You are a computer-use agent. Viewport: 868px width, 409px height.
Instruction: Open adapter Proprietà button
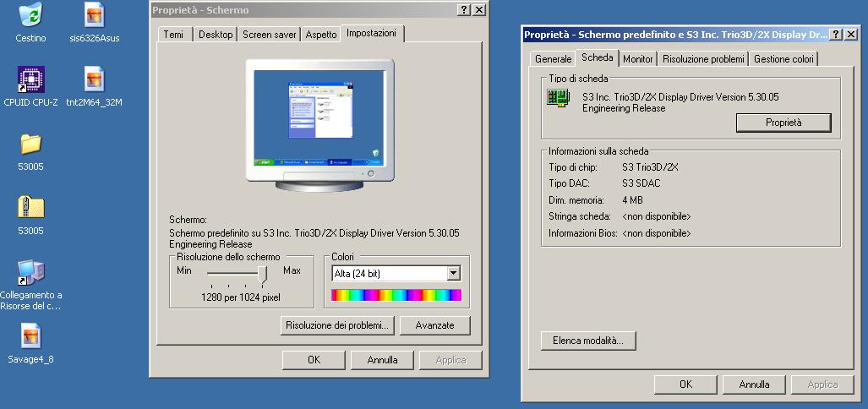tap(783, 123)
